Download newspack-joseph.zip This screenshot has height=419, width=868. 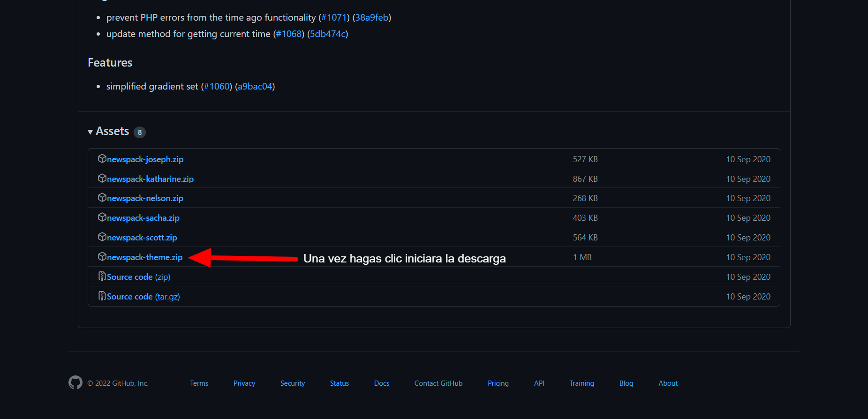[145, 159]
